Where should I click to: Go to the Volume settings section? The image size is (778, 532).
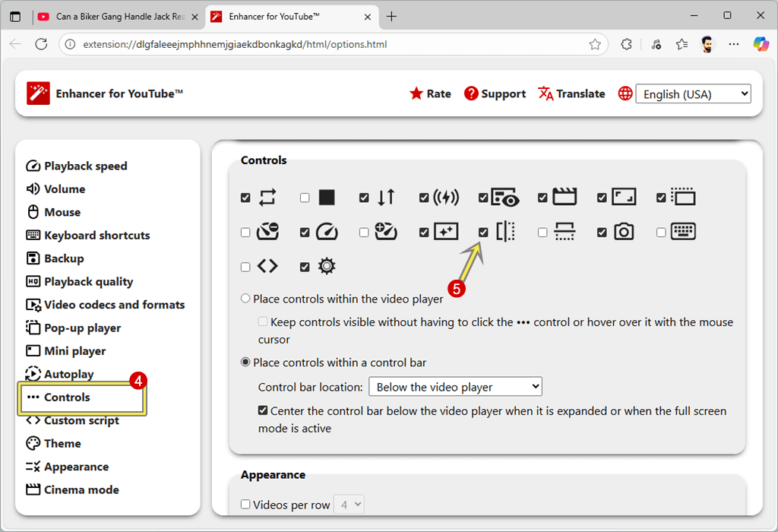pos(55,189)
